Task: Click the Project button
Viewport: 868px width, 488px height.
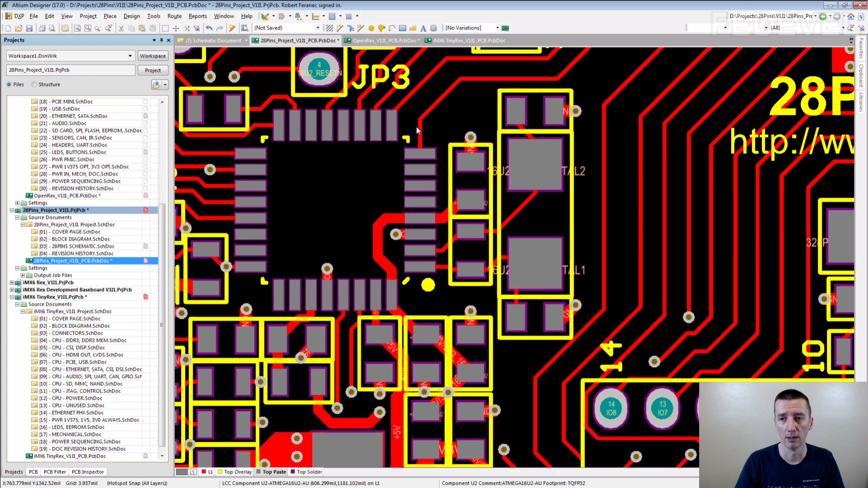Action: [152, 70]
